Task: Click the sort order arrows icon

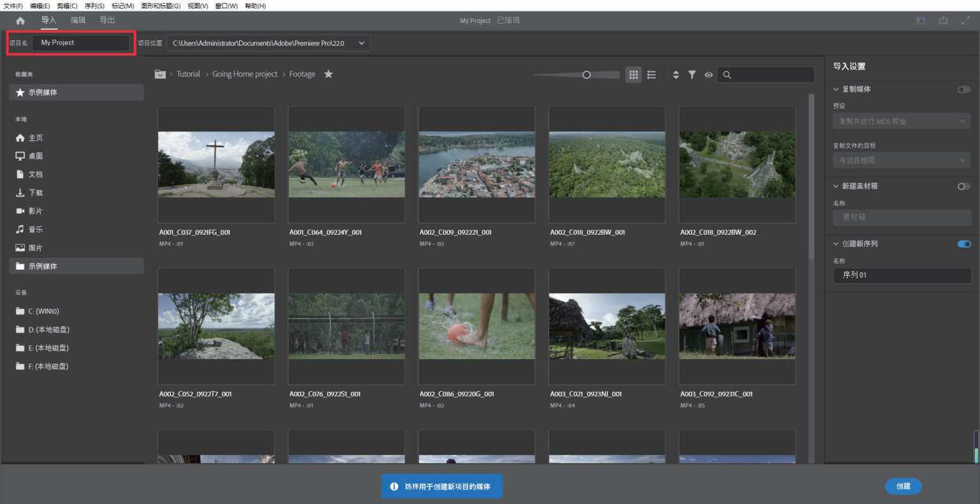Action: (676, 75)
